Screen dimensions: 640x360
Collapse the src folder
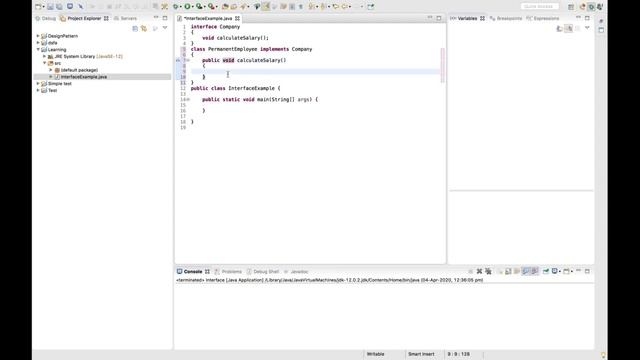click(x=44, y=63)
